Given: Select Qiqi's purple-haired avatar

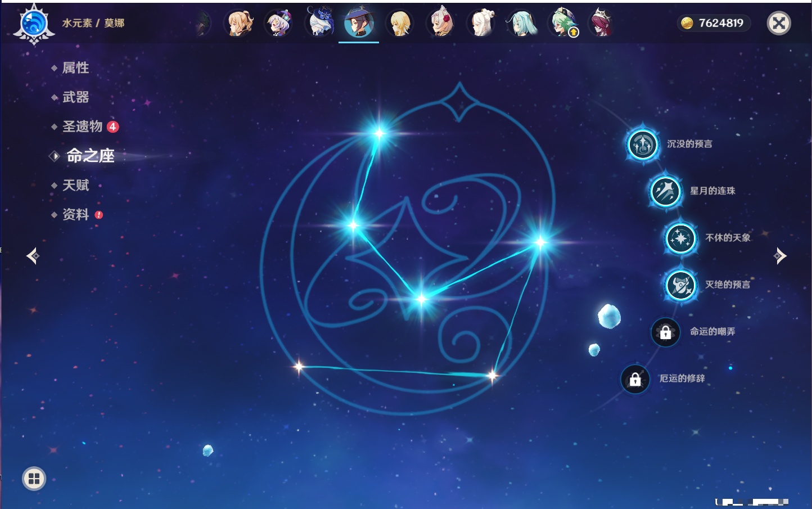Looking at the screenshot, I should pos(279,23).
